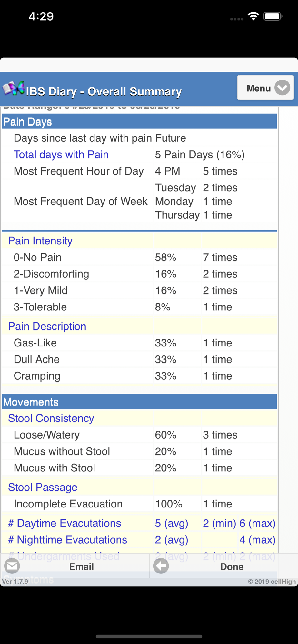Open the Stool Passage link
Viewport: 298px width, 644px height.
coord(43,488)
